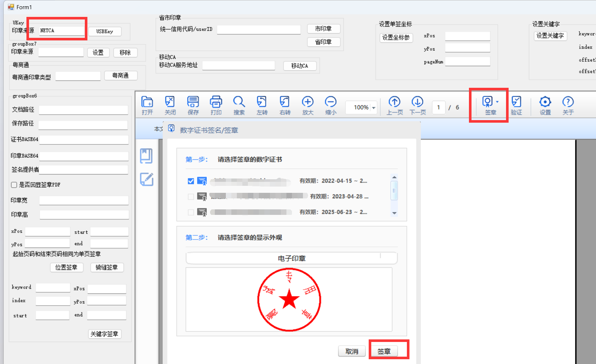Click the 打开 (Open) toolbar icon
Image resolution: width=596 pixels, height=364 pixels.
147,105
